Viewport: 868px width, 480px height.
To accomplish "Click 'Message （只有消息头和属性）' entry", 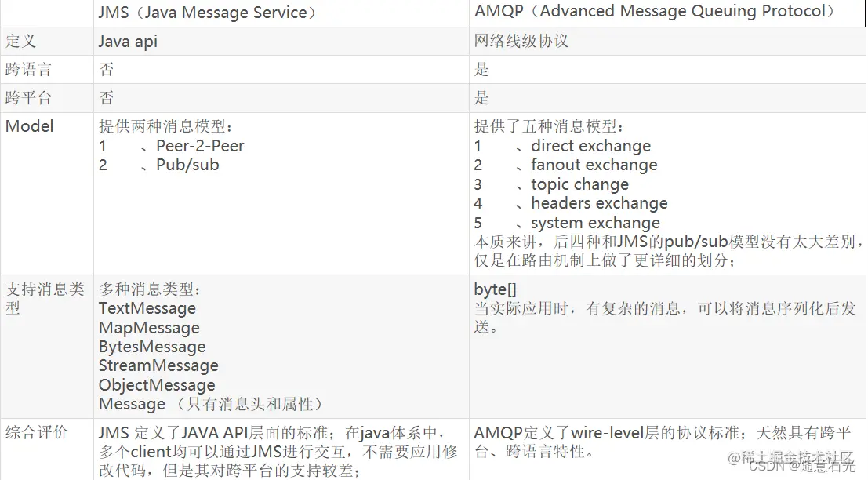I will (212, 404).
